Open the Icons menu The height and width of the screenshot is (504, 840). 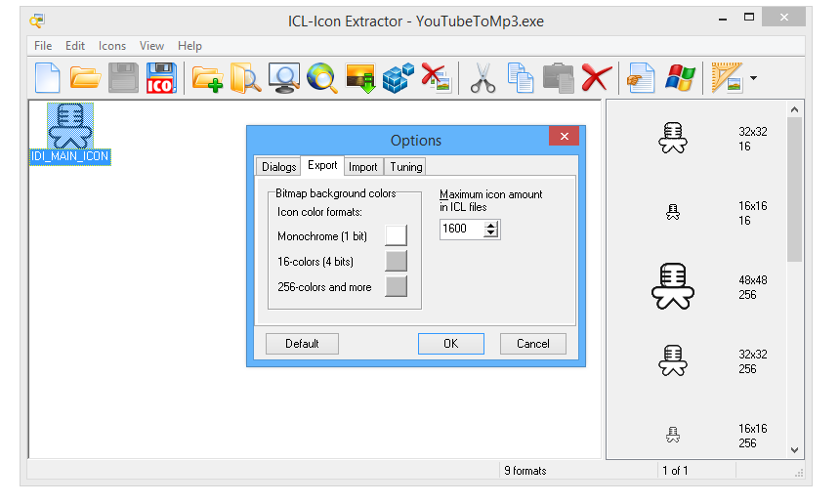[x=112, y=46]
